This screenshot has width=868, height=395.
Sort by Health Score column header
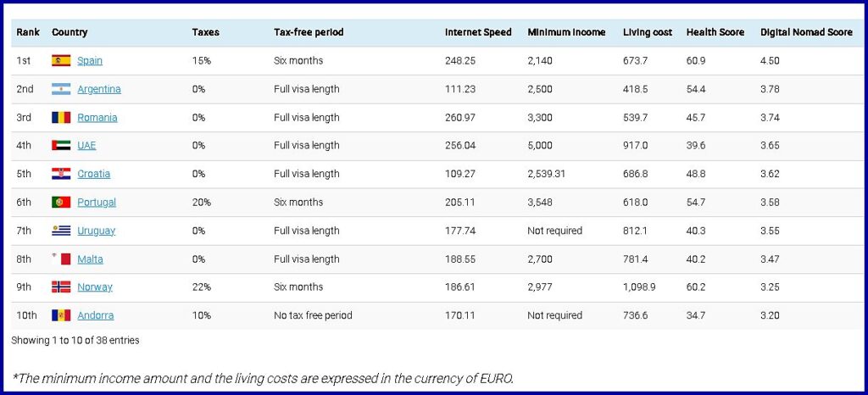(x=715, y=32)
